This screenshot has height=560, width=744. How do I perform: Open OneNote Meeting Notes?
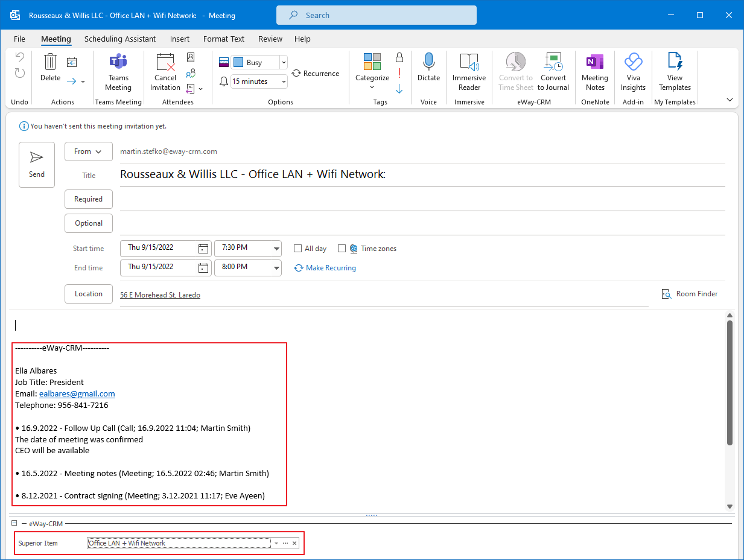coord(595,72)
